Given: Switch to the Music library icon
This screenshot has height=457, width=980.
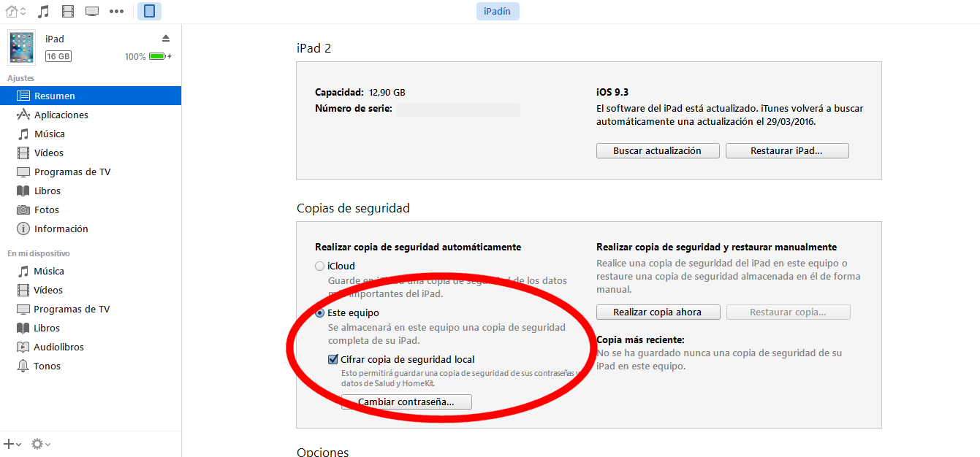Looking at the screenshot, I should coord(44,11).
